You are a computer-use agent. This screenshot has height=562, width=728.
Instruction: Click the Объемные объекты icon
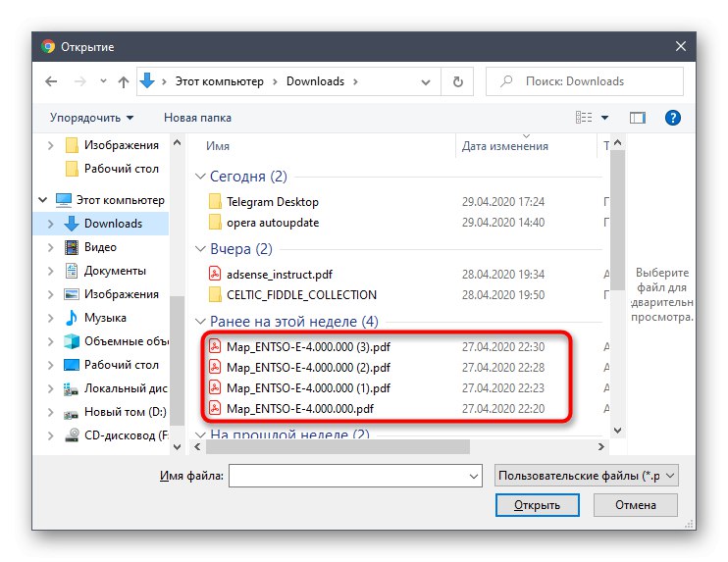tap(72, 341)
